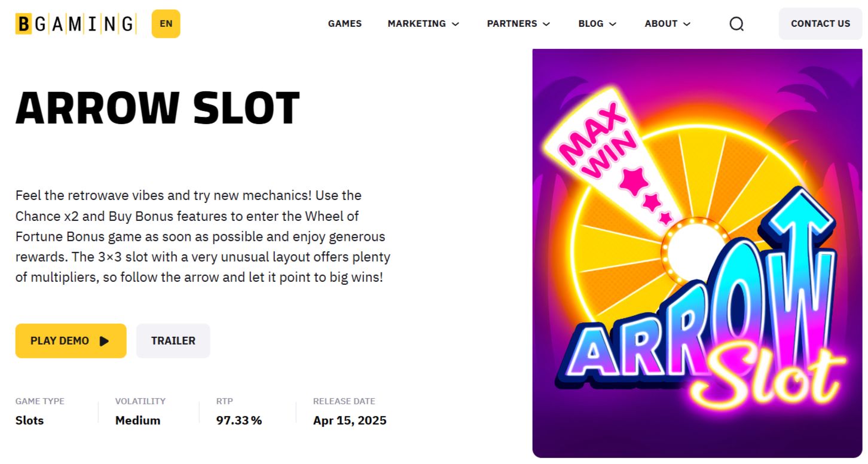The image size is (868, 464).
Task: Select the EN language switcher
Action: point(166,24)
